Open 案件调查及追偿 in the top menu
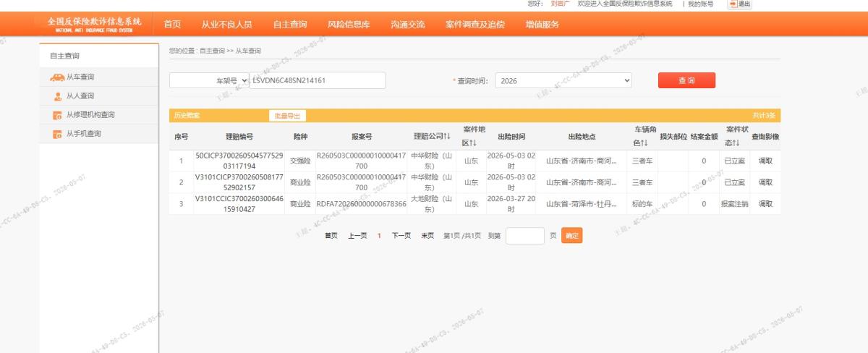The height and width of the screenshot is (353, 868). (x=475, y=24)
